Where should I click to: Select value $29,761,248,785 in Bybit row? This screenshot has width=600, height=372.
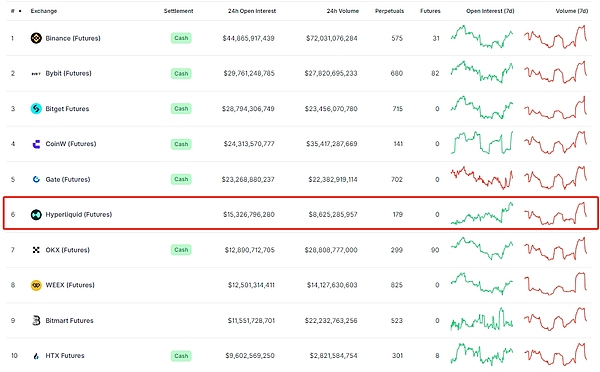[249, 73]
